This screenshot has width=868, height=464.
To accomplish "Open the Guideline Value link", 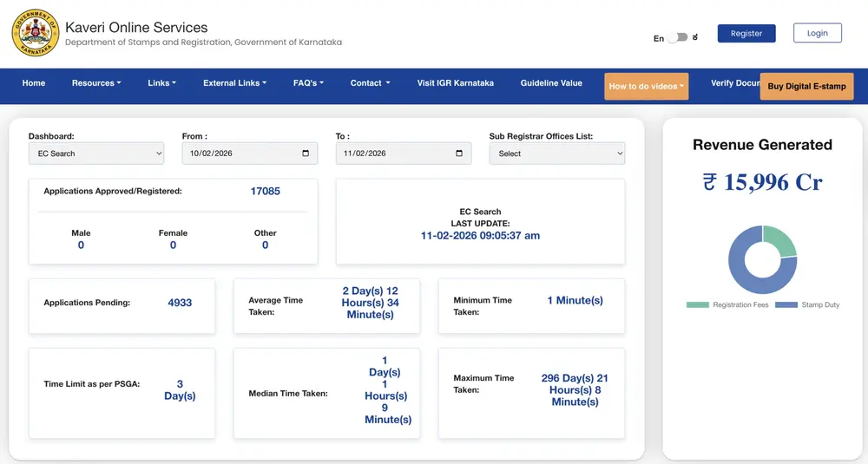I will tap(551, 83).
